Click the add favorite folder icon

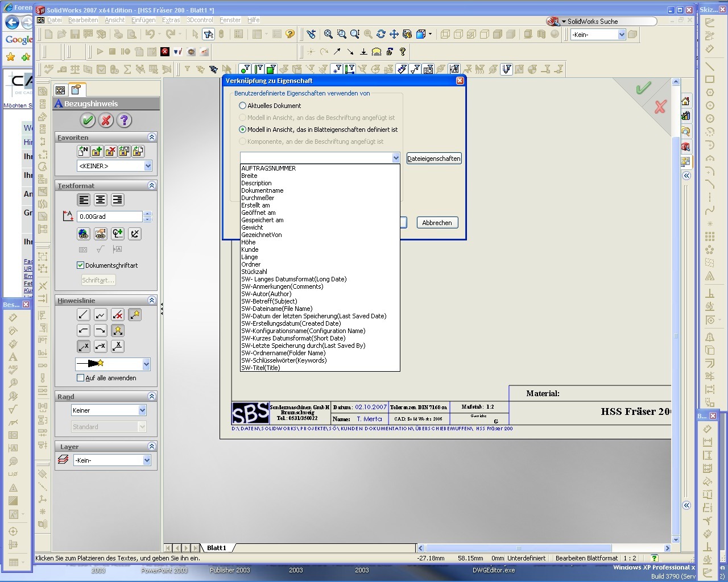(97, 151)
